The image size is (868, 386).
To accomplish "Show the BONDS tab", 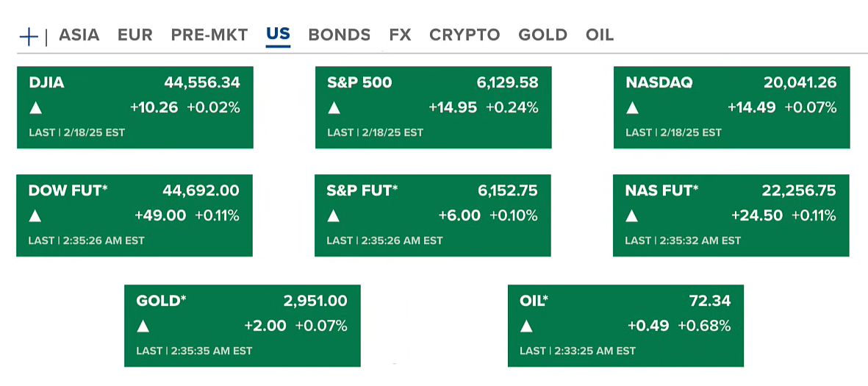I will coord(339,35).
